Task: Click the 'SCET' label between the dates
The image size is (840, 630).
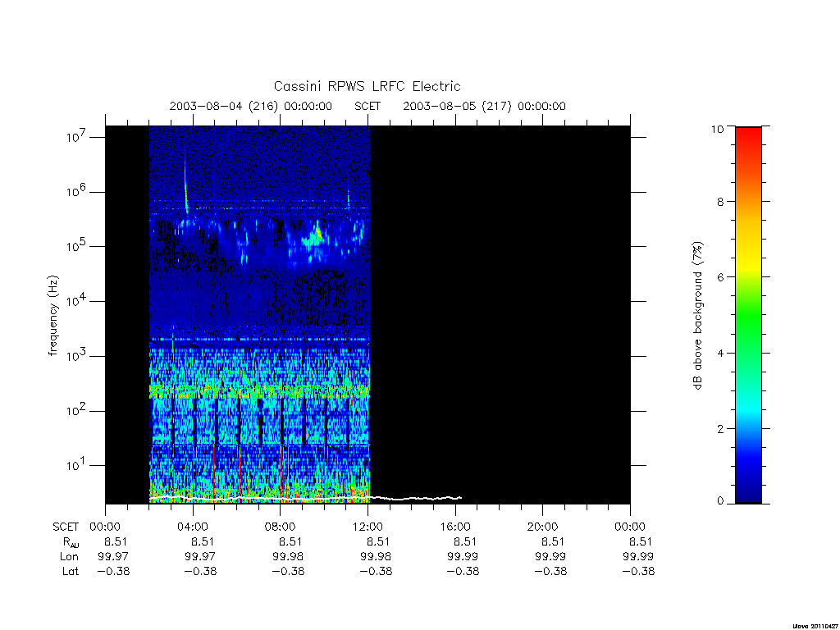Action: [367, 106]
